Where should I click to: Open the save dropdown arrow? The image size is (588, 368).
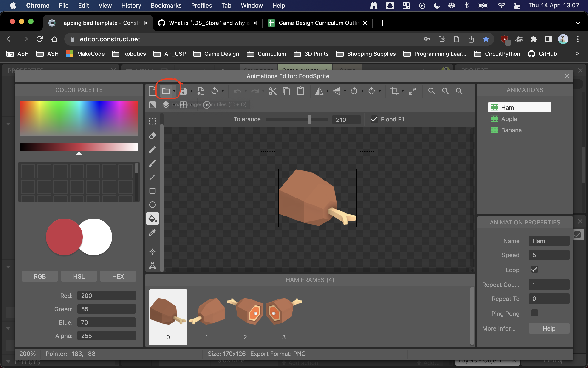[x=192, y=91]
